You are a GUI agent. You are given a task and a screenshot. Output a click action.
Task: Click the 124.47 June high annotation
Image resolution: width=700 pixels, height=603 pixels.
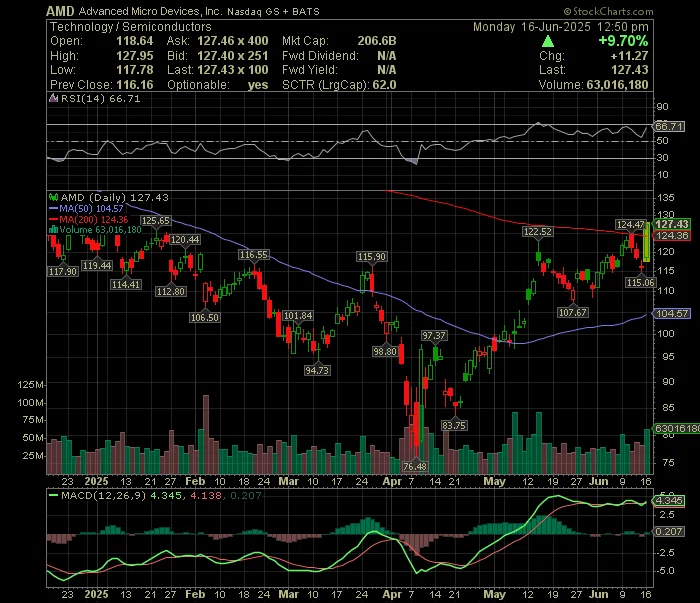point(630,225)
